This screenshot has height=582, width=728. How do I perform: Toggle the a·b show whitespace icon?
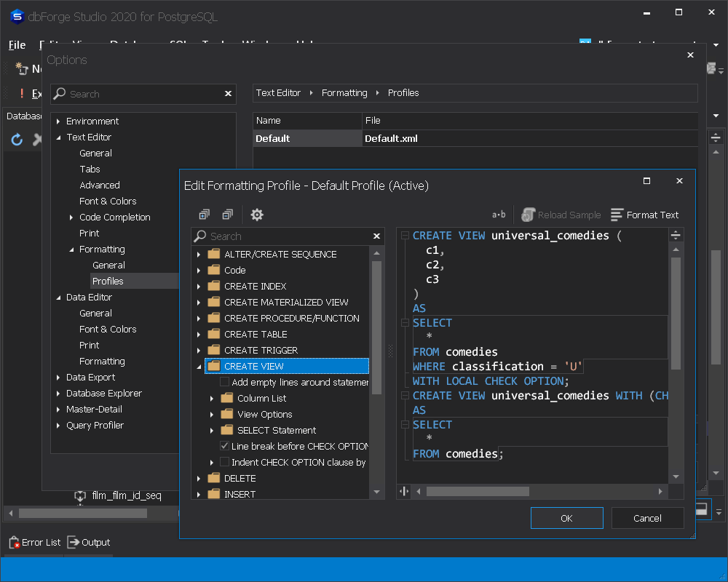tap(499, 215)
